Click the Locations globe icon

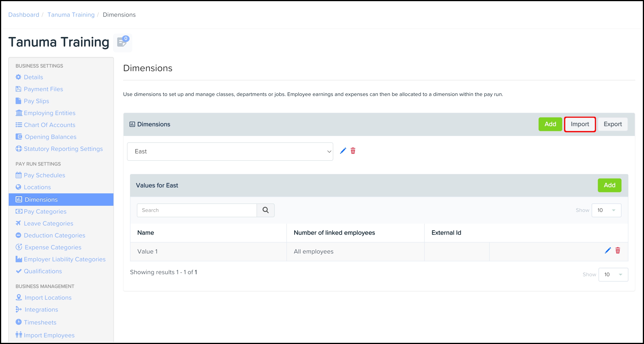click(x=18, y=187)
